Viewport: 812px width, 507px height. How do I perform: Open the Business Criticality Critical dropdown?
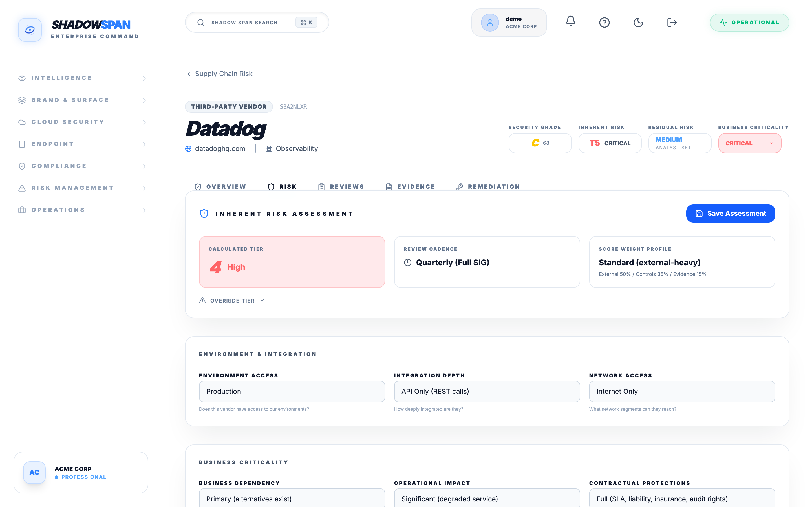click(x=750, y=143)
